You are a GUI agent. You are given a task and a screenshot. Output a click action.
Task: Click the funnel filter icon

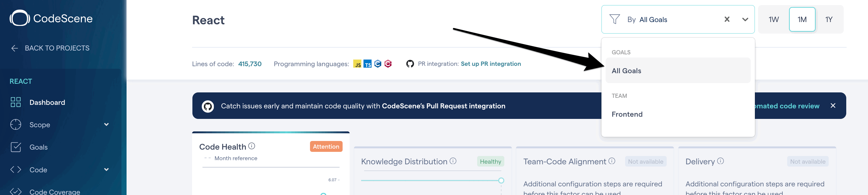click(615, 19)
